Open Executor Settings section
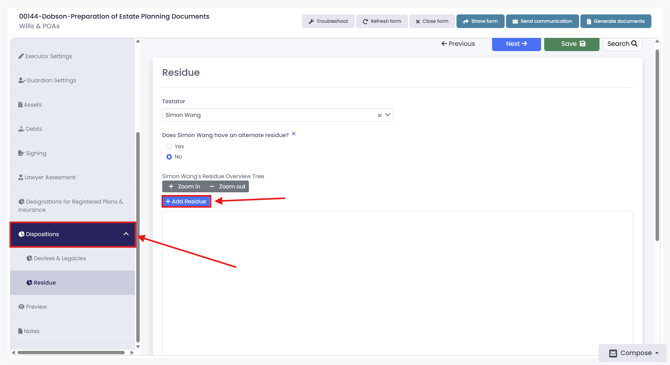 73,56
